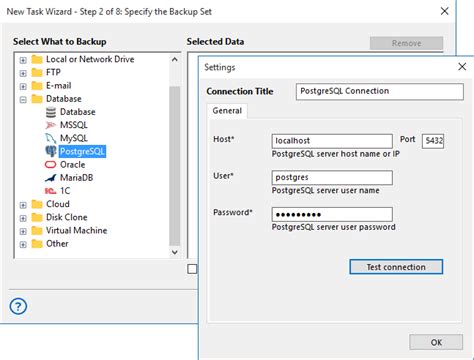
Task: Click the Disk Clone folder icon
Action: coord(37,218)
